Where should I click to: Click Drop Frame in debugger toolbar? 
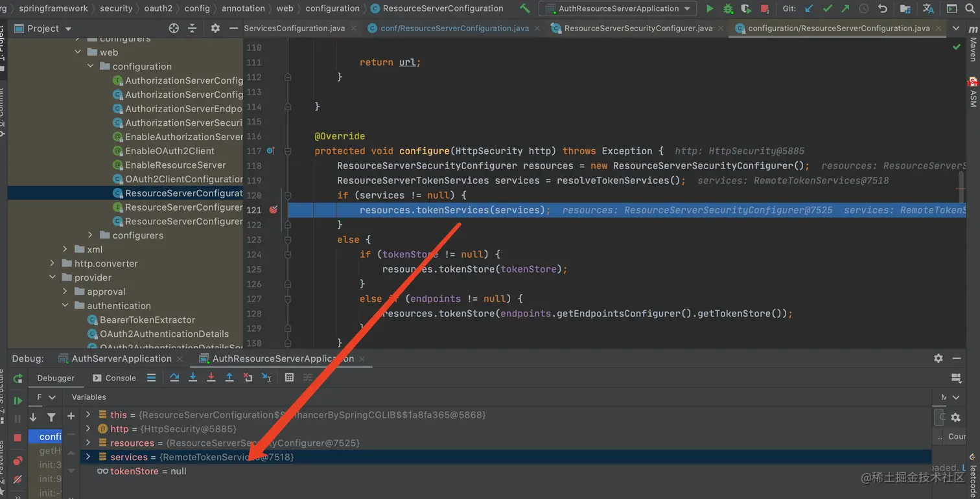click(248, 377)
